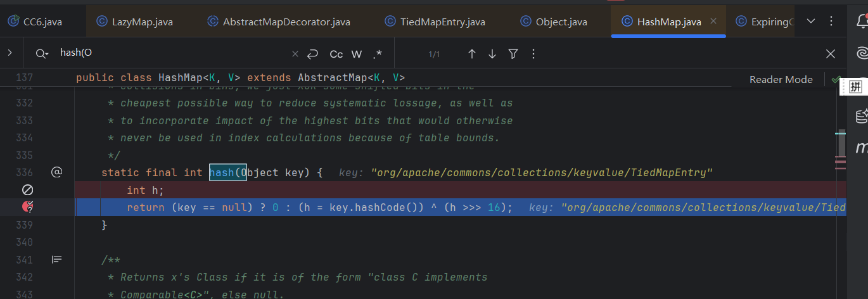Click the IME 拼 input indicator
Image resolution: width=868 pixels, height=299 pixels.
tap(855, 87)
